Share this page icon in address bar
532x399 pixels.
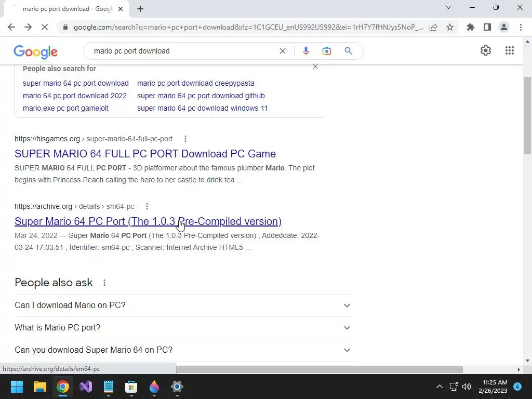(x=433, y=27)
